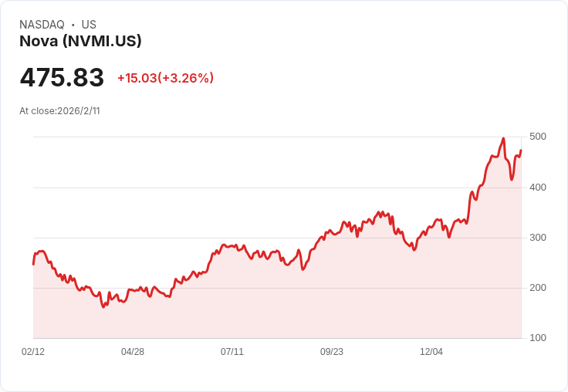
Task: Click the chart's highest peak near 500
Action: 503,138
